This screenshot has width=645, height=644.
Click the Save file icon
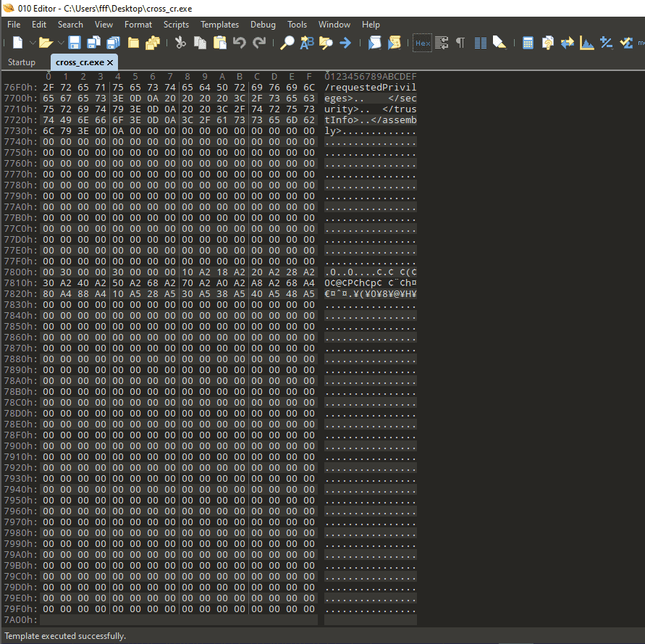point(75,43)
